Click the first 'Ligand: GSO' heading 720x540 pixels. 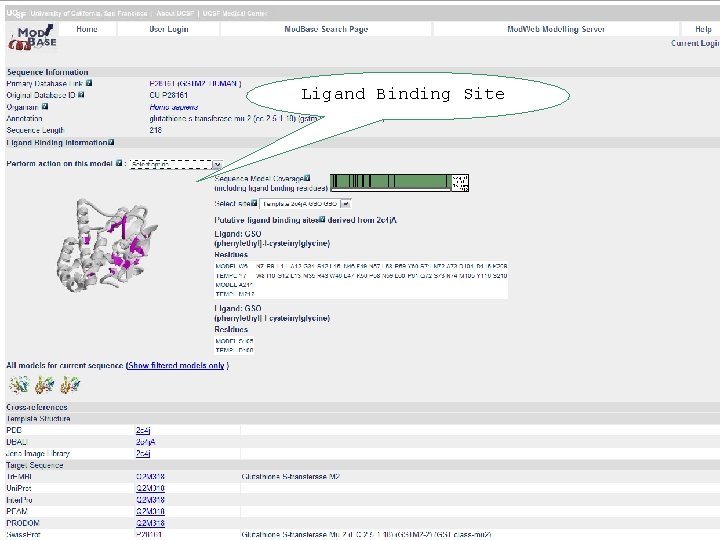tap(238, 234)
